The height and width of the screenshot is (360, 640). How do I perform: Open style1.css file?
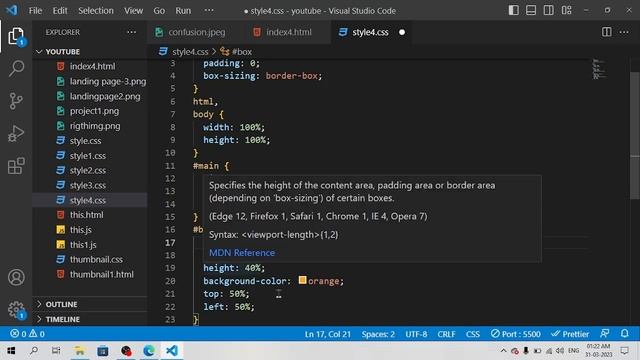pos(88,156)
